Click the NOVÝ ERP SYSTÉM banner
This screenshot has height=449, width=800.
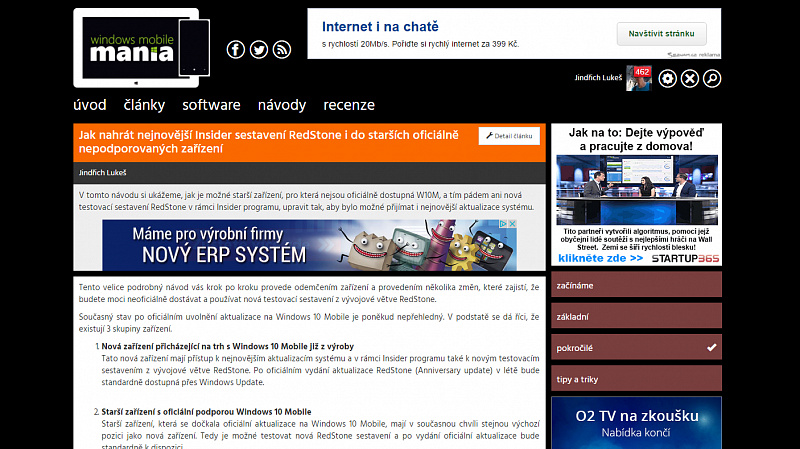tap(309, 245)
